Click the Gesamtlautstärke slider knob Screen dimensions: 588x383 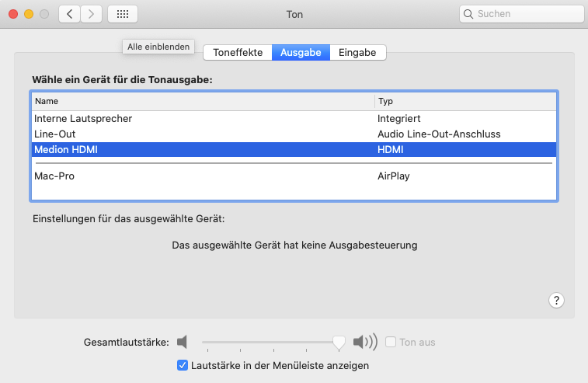339,342
